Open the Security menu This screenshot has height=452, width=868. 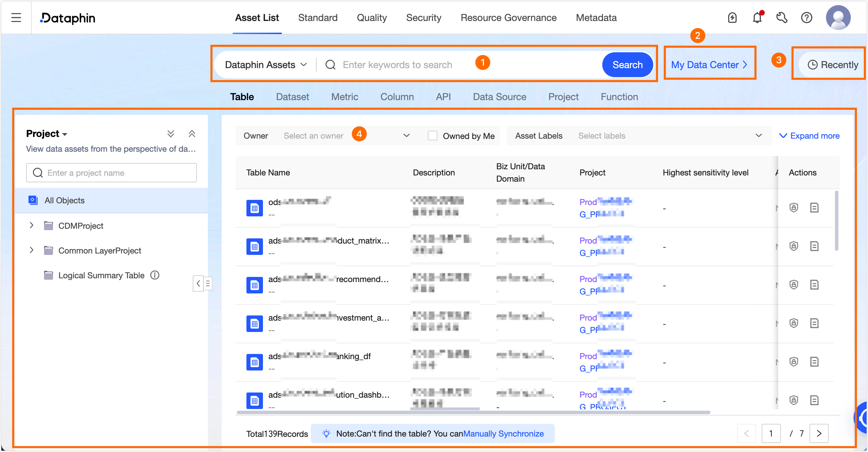click(x=424, y=18)
